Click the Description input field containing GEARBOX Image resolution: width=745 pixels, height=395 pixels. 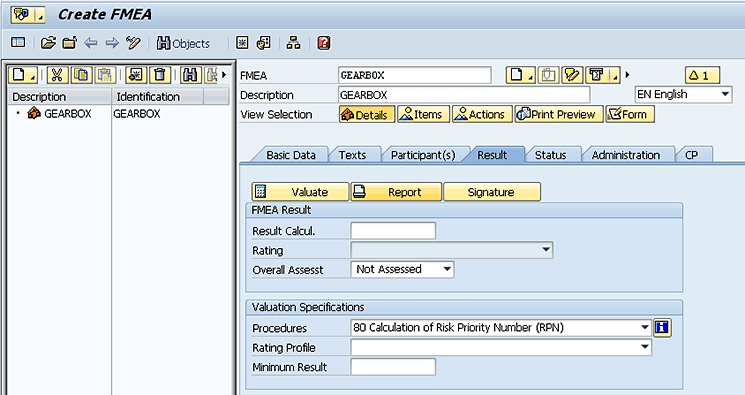464,95
